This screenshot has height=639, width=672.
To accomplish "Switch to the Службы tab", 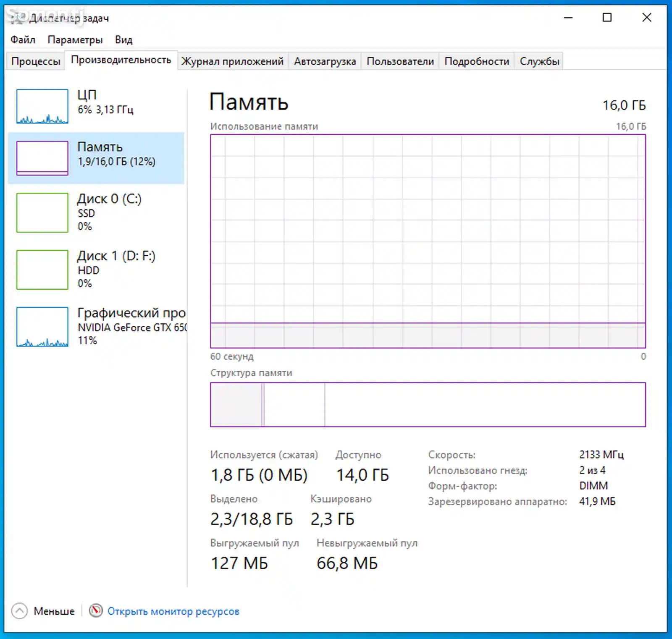I will (x=539, y=61).
